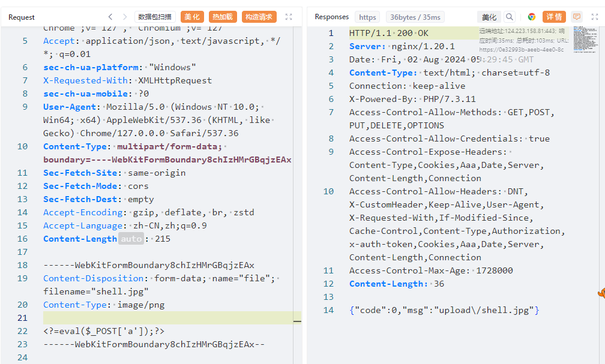Click Access-Control-Max-Age: 1728000 line
Image resolution: width=605 pixels, height=364 pixels.
click(431, 270)
